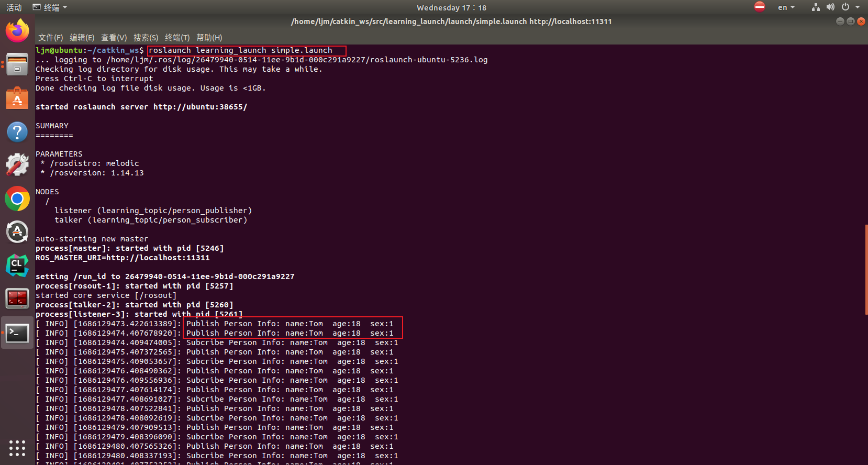The image size is (868, 465).
Task: Click 'process[rosout-1]: started with pid [5257]'
Action: (x=135, y=286)
